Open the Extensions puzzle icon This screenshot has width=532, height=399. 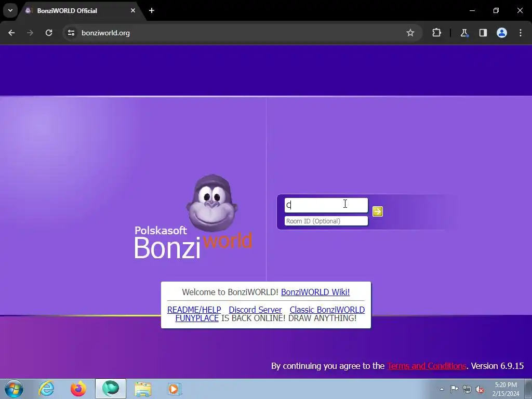436,33
